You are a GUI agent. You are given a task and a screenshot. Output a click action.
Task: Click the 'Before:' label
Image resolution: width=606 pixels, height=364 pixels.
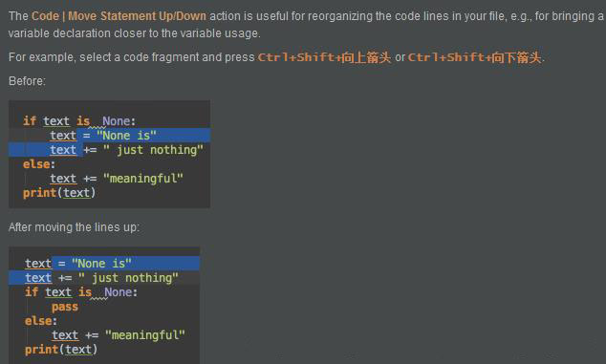coord(27,81)
